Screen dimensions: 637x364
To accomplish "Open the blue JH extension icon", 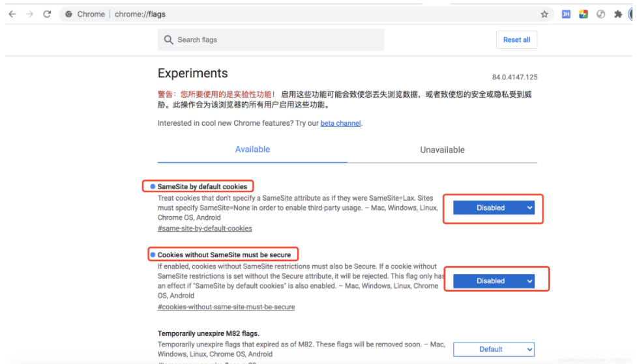I will pos(566,14).
